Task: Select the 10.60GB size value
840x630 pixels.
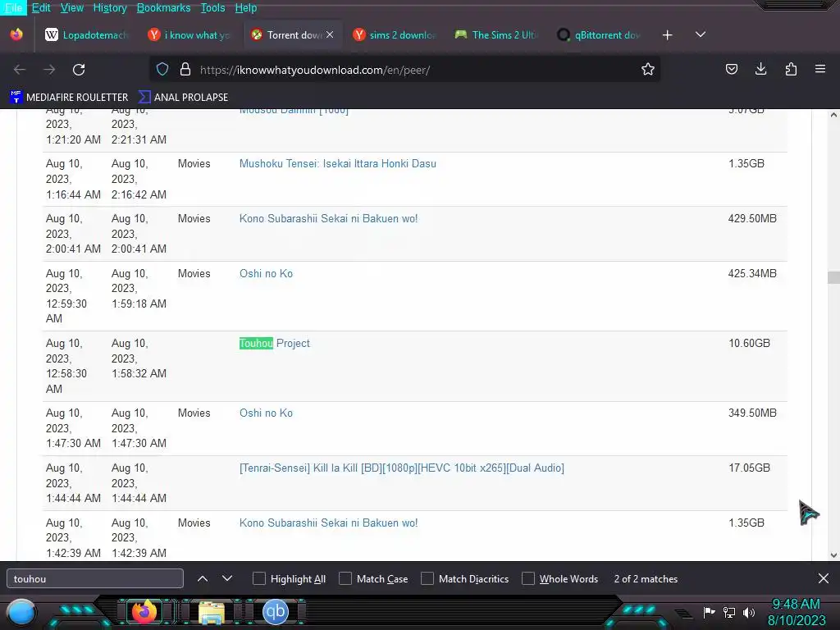Action: point(749,344)
